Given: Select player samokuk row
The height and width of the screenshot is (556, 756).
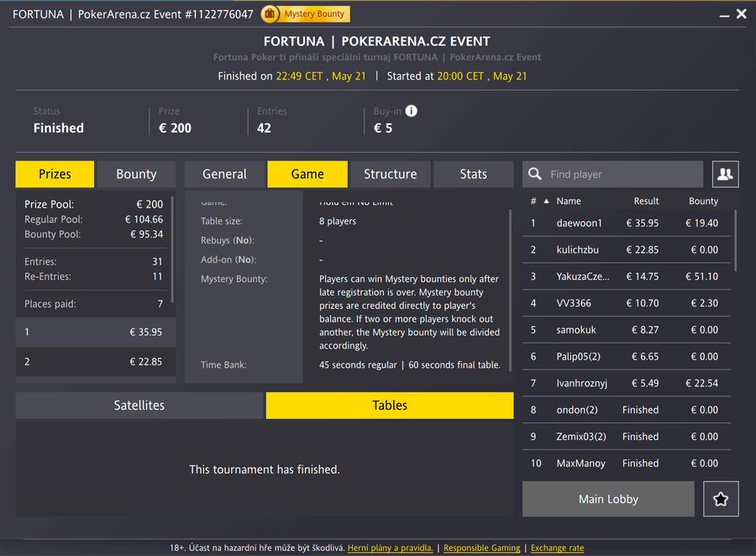Looking at the screenshot, I should click(x=627, y=330).
